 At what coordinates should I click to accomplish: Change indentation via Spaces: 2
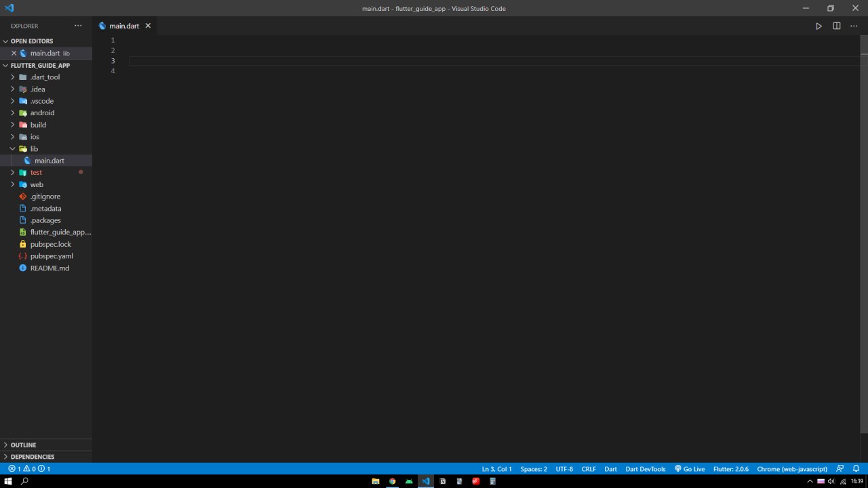pos(534,469)
